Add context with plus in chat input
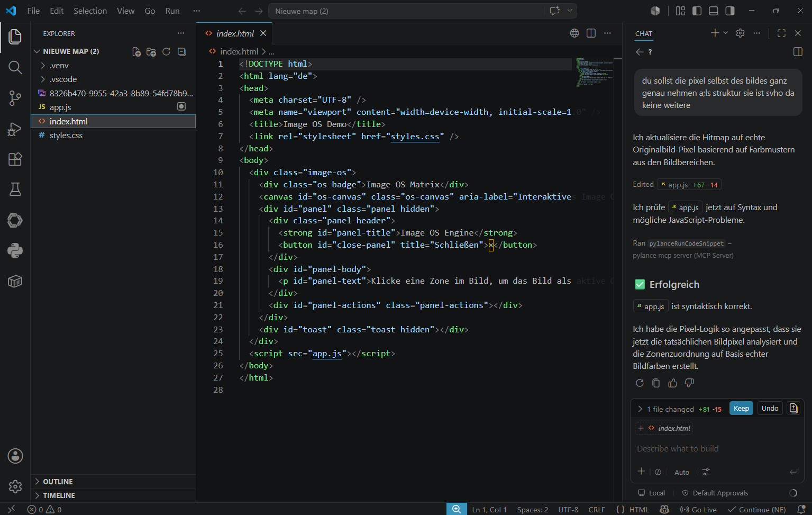Viewport: 812px width, 515px height. 641,472
